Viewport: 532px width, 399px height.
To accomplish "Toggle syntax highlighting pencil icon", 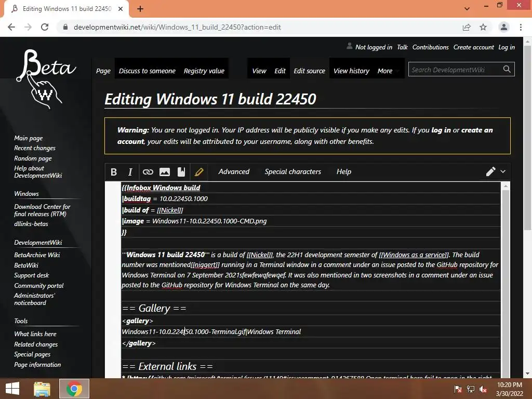I will point(199,172).
